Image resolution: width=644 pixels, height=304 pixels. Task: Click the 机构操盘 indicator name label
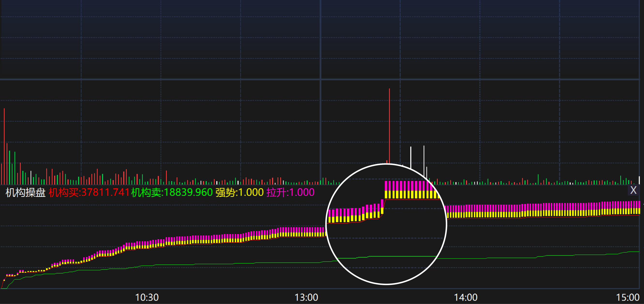tap(25, 193)
